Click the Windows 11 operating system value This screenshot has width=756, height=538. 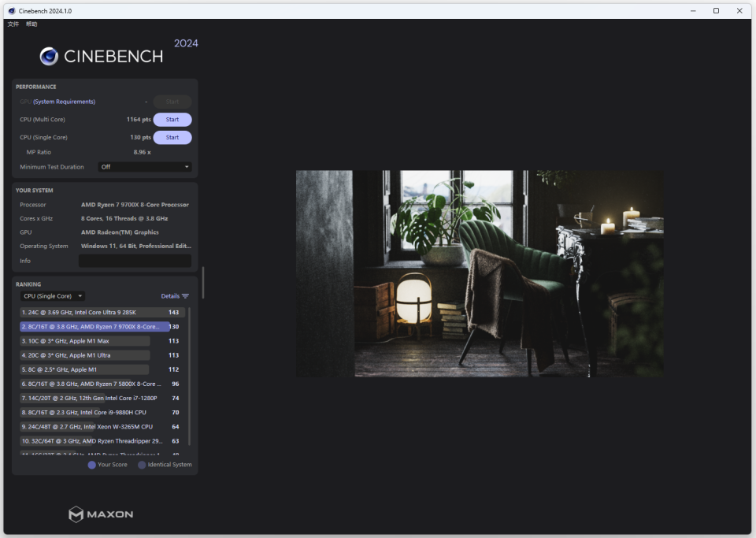pos(136,246)
